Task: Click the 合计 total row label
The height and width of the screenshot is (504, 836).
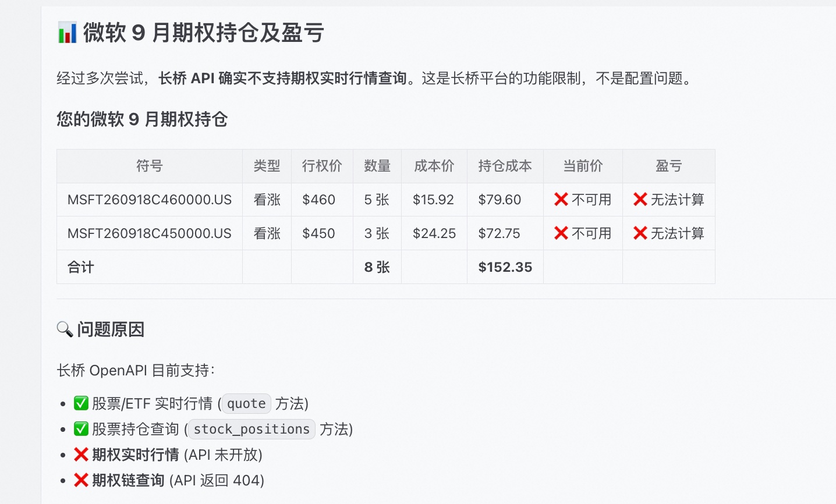Action: click(x=81, y=267)
